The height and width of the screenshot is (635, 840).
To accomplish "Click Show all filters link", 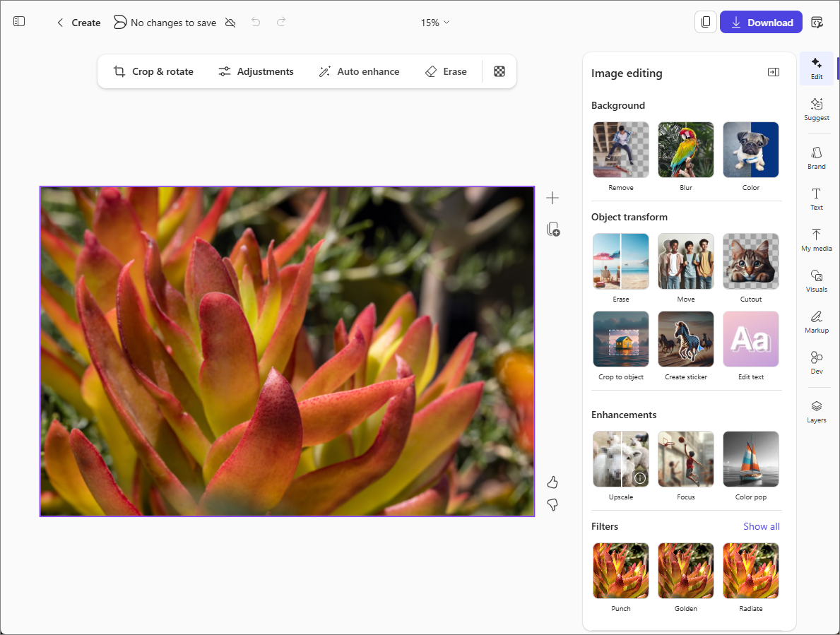I will coord(761,526).
